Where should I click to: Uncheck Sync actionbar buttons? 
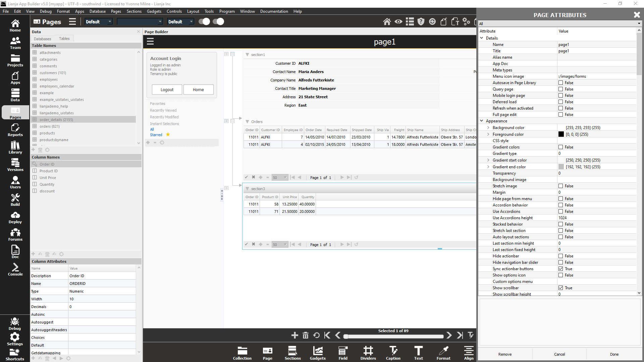[560, 269]
